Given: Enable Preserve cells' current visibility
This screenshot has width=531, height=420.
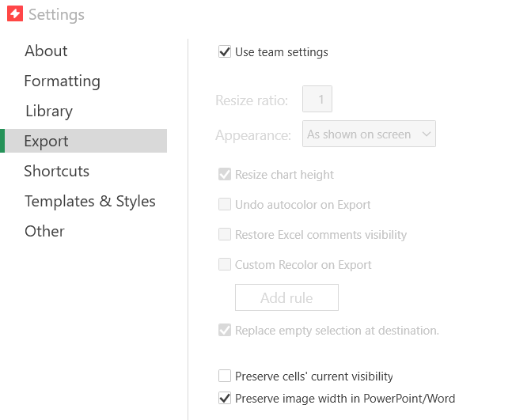Looking at the screenshot, I should 225,376.
